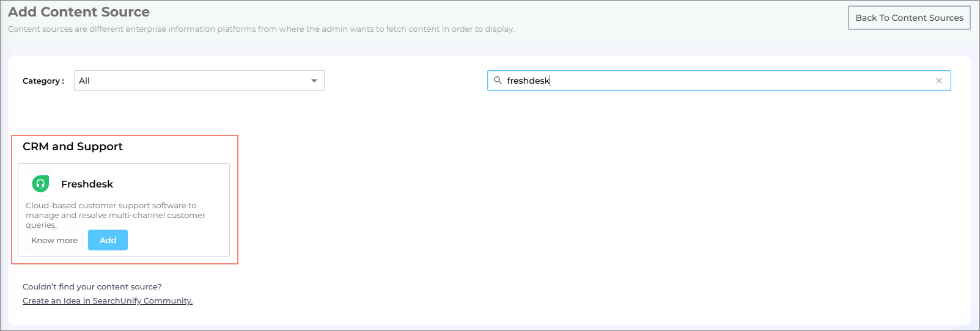Open Know more for Freshdesk
This screenshot has height=331, width=980.
click(54, 240)
